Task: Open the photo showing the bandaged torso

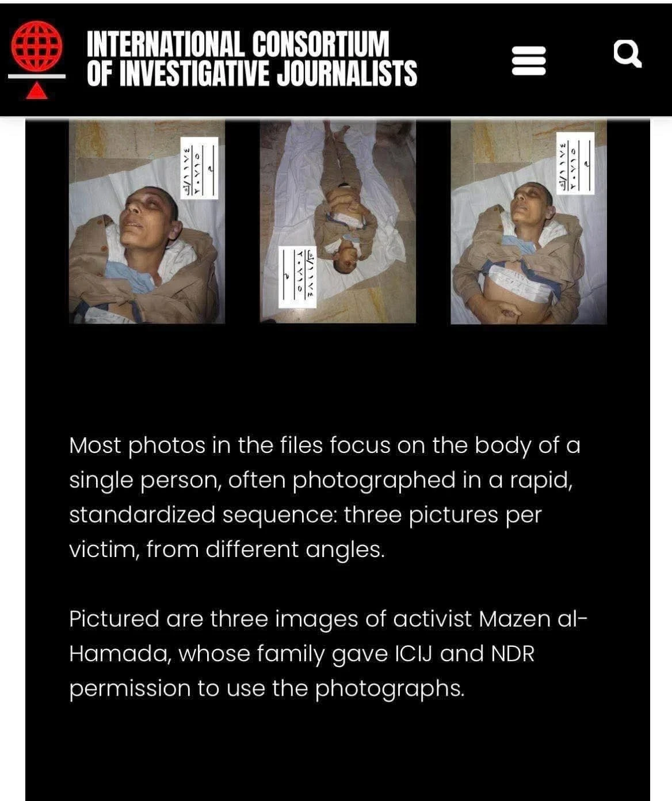Action: [529, 222]
